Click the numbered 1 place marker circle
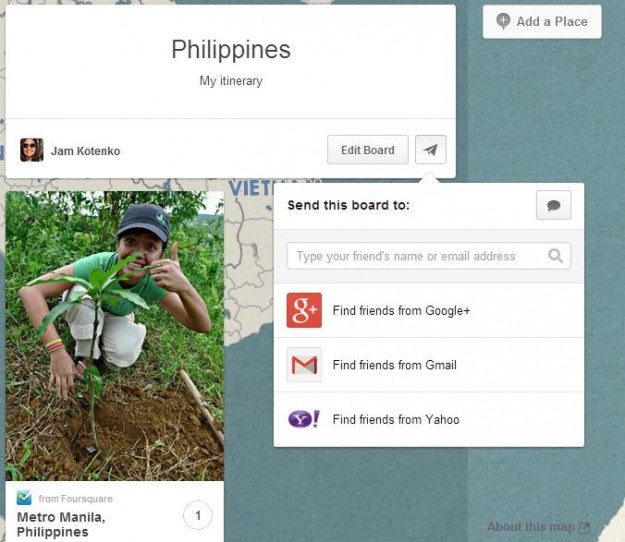This screenshot has width=625, height=542. click(198, 515)
